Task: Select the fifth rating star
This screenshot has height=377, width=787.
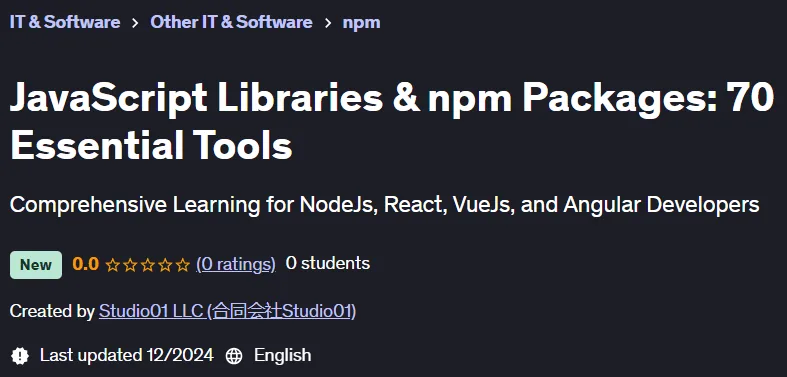Action: pos(183,265)
